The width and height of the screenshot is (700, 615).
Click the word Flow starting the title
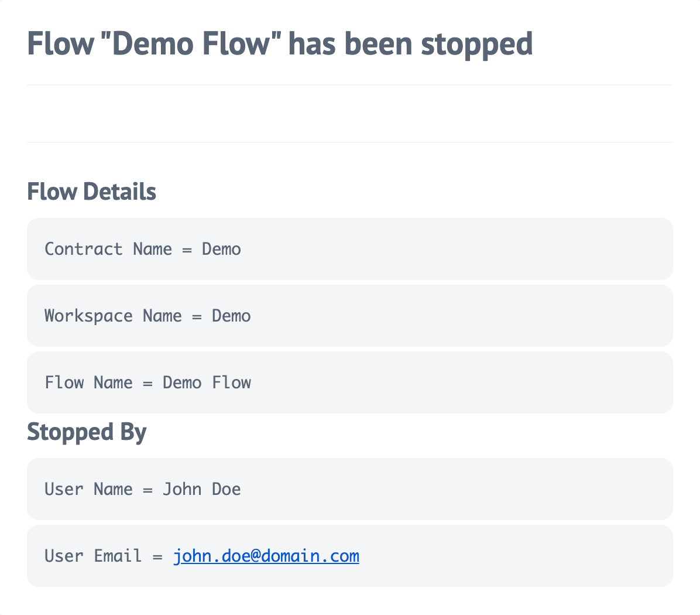point(61,43)
